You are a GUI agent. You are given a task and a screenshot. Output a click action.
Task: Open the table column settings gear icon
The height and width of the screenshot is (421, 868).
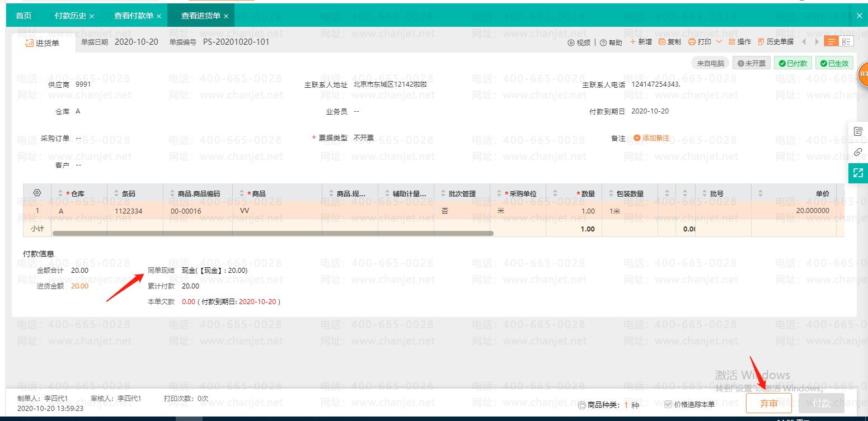[x=37, y=192]
